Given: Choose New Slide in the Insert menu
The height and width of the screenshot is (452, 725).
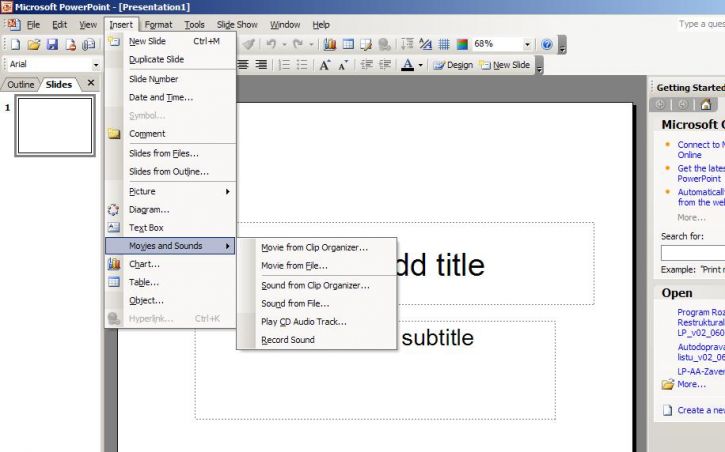Looking at the screenshot, I should (x=170, y=41).
